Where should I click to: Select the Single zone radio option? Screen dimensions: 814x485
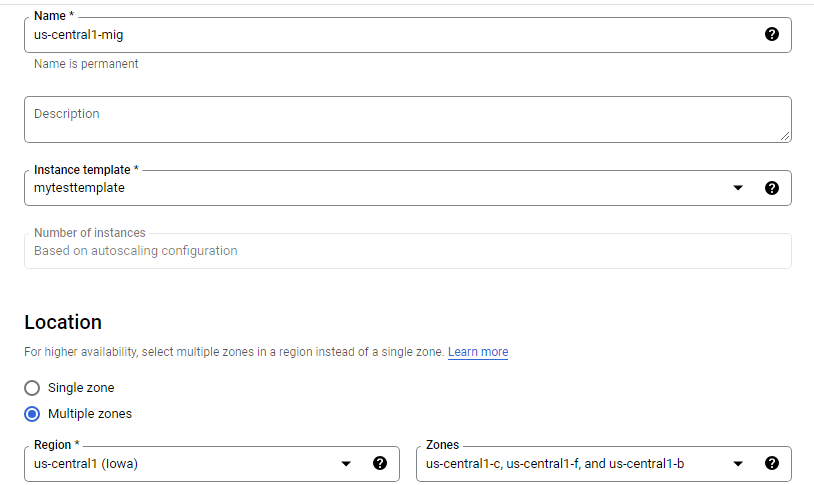pyautogui.click(x=32, y=388)
